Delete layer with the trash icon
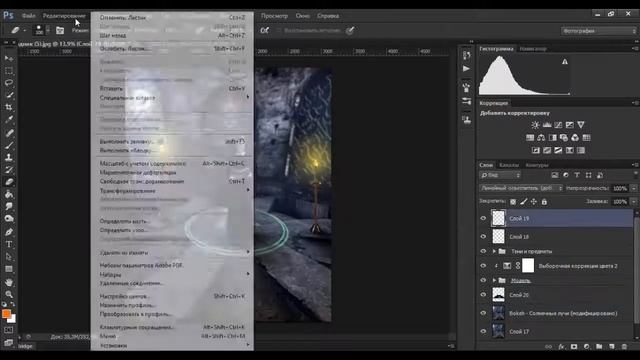 click(x=624, y=347)
